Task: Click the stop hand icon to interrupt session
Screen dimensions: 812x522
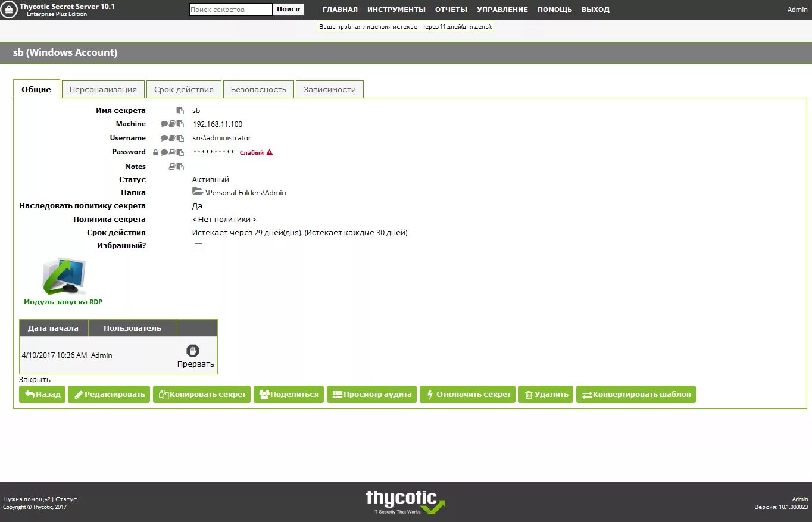Action: click(x=193, y=351)
